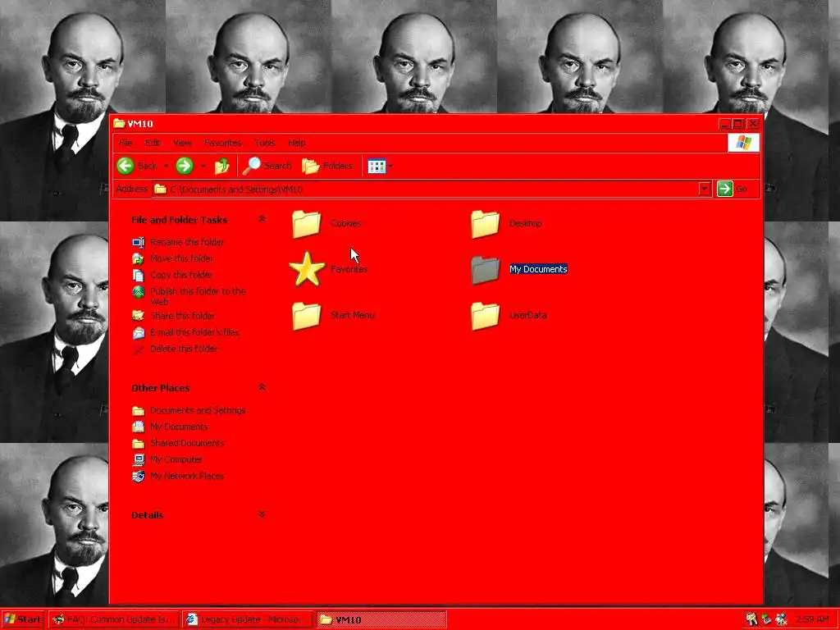This screenshot has height=630, width=840.
Task: Select the My Documents folder icon
Action: 486,269
